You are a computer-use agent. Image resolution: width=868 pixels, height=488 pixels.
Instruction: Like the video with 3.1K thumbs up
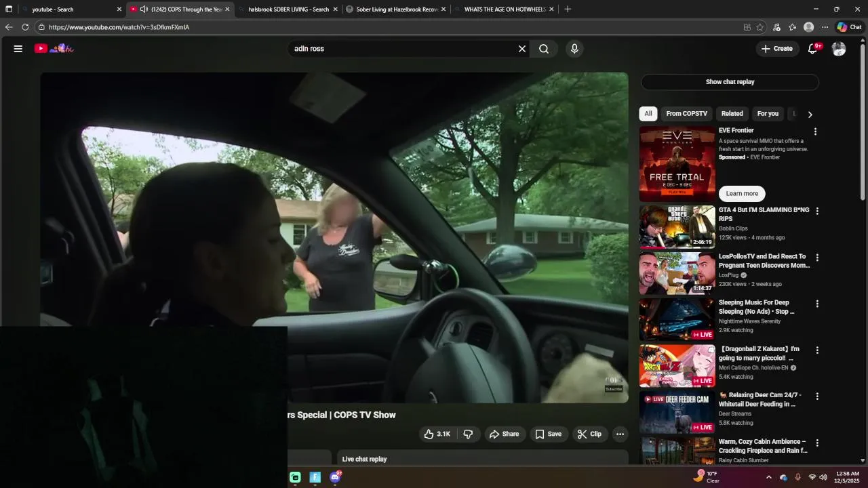coord(437,434)
